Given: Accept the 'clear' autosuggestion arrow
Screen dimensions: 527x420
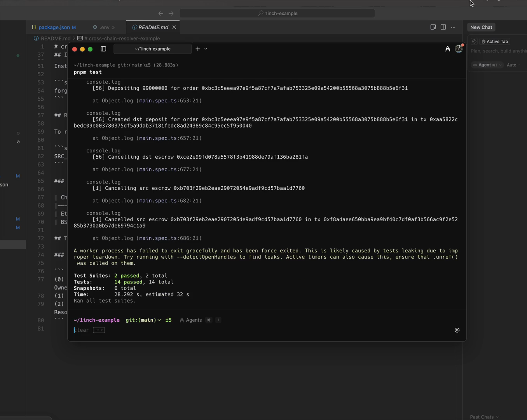Looking at the screenshot, I should click(99, 330).
